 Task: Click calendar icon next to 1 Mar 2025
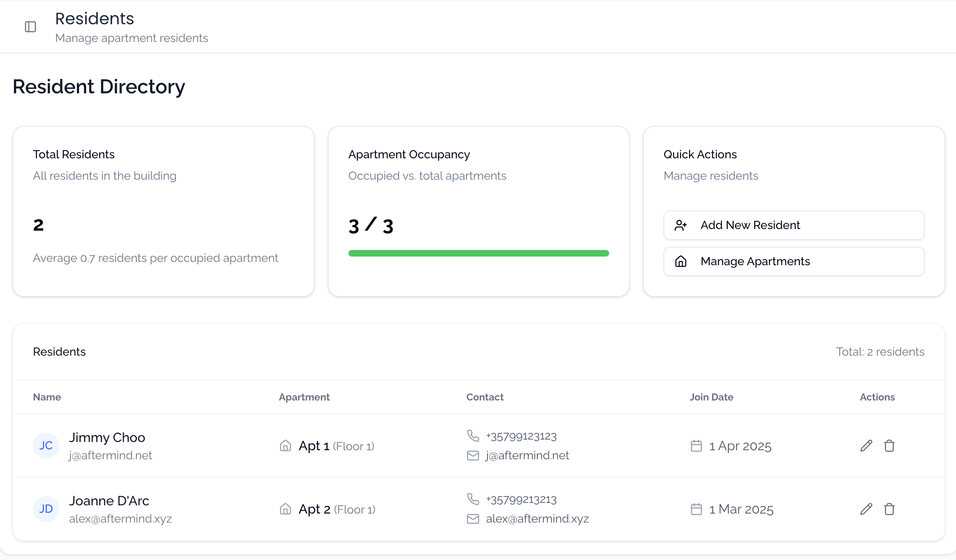click(x=696, y=509)
